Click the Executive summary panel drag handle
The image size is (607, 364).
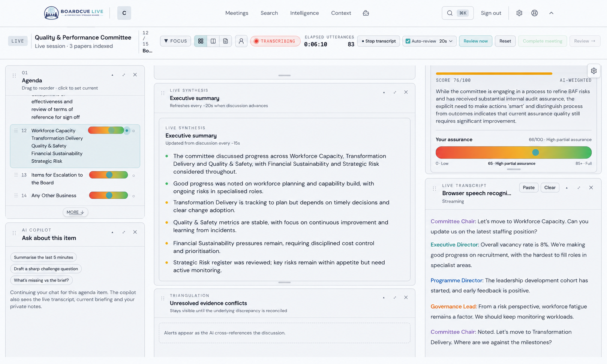[163, 93]
